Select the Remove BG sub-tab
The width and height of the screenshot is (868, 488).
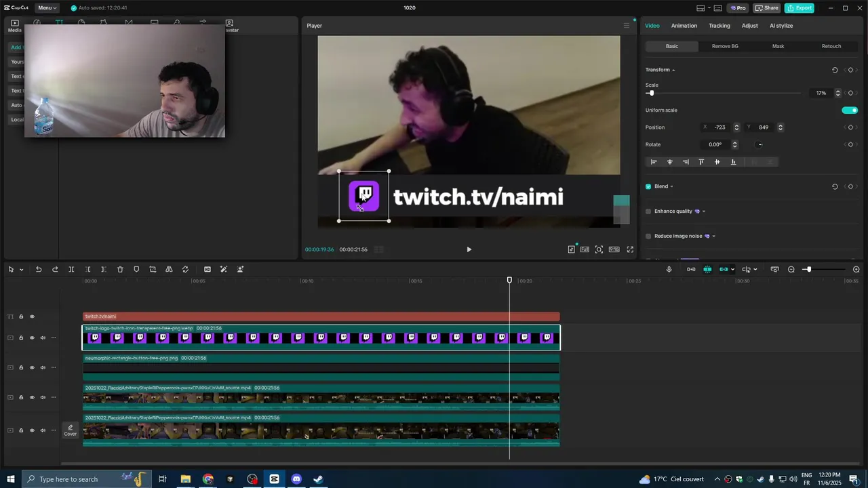pyautogui.click(x=725, y=46)
